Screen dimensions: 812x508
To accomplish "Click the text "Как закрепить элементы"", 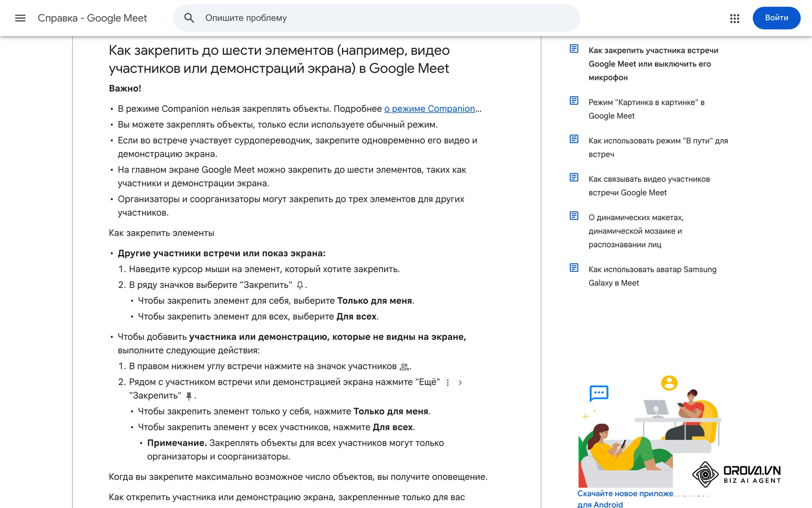I will coord(161,233).
